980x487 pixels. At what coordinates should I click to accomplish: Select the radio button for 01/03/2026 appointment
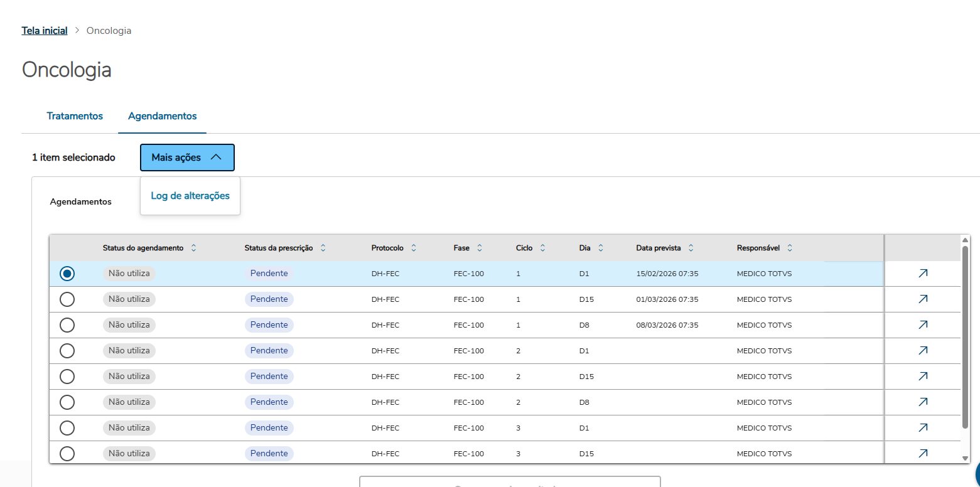(x=67, y=299)
